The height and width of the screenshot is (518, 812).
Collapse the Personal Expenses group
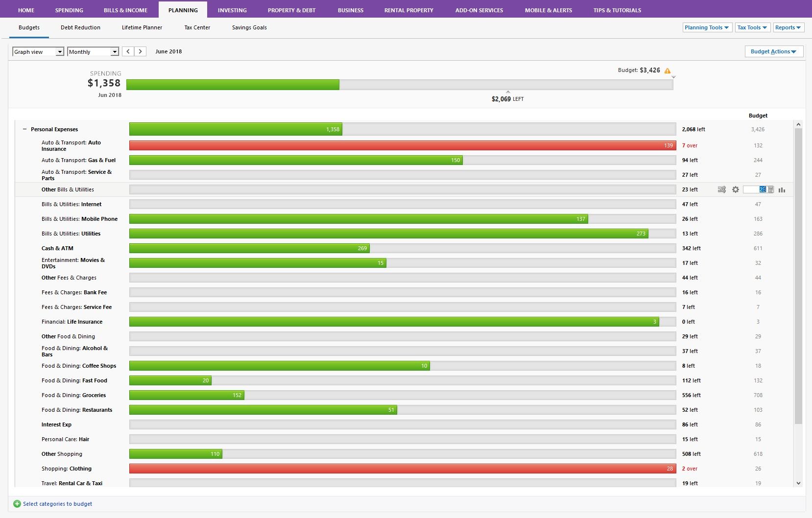coord(25,129)
